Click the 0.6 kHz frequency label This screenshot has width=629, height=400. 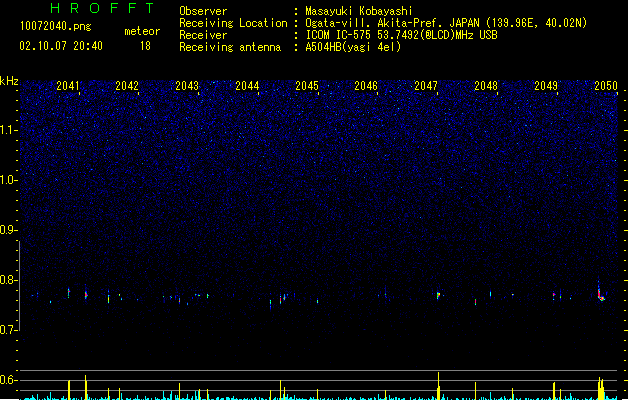9,380
